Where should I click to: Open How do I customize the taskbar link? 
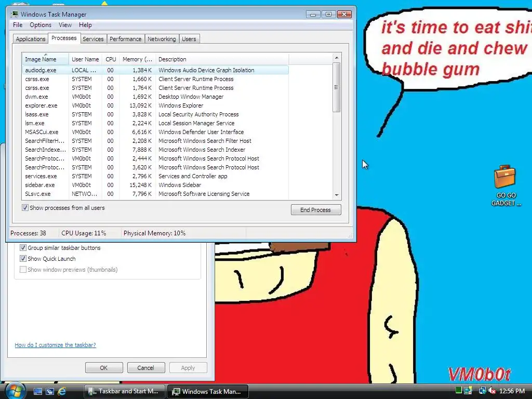click(55, 345)
